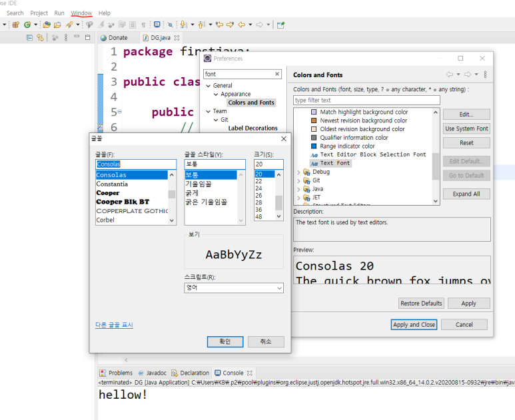Select Match highlight background color swatch
Image resolution: width=515 pixels, height=420 pixels.
click(x=314, y=112)
